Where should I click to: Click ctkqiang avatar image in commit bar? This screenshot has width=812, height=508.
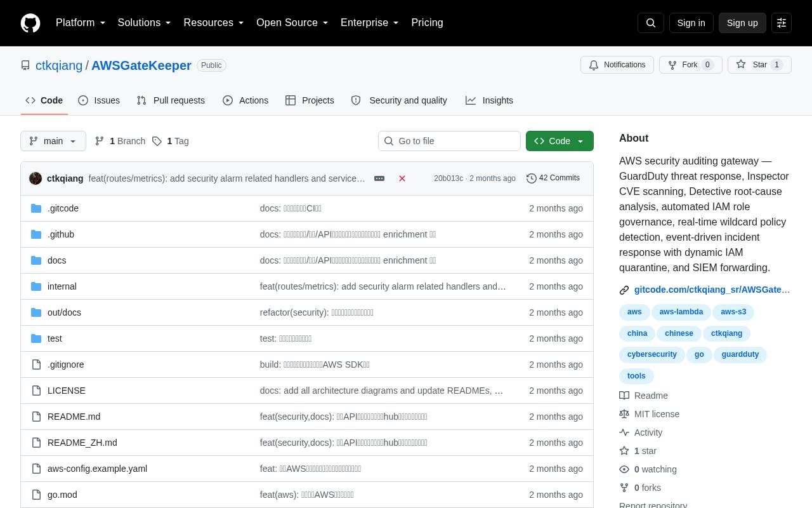click(x=36, y=178)
